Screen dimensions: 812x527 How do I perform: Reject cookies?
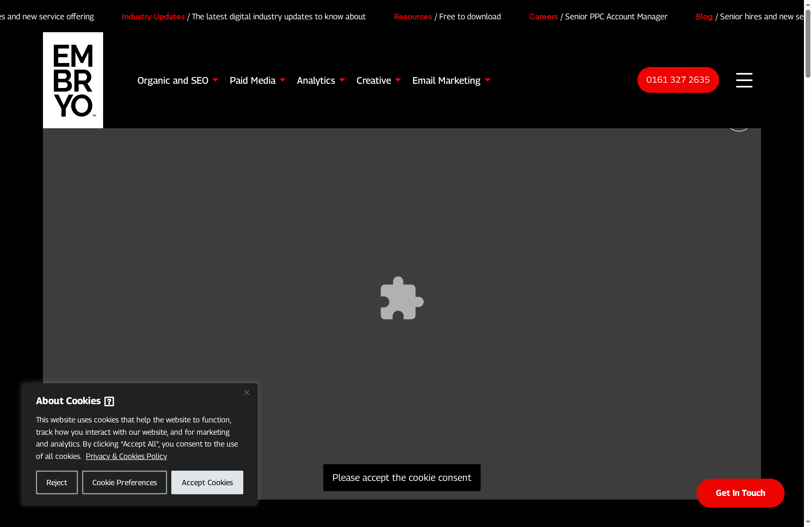click(57, 482)
